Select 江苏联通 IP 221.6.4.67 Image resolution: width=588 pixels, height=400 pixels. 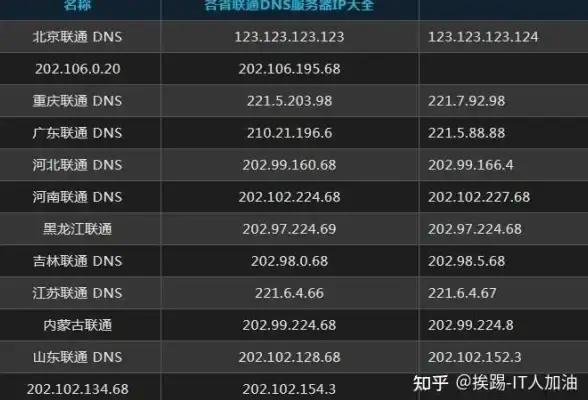click(462, 293)
